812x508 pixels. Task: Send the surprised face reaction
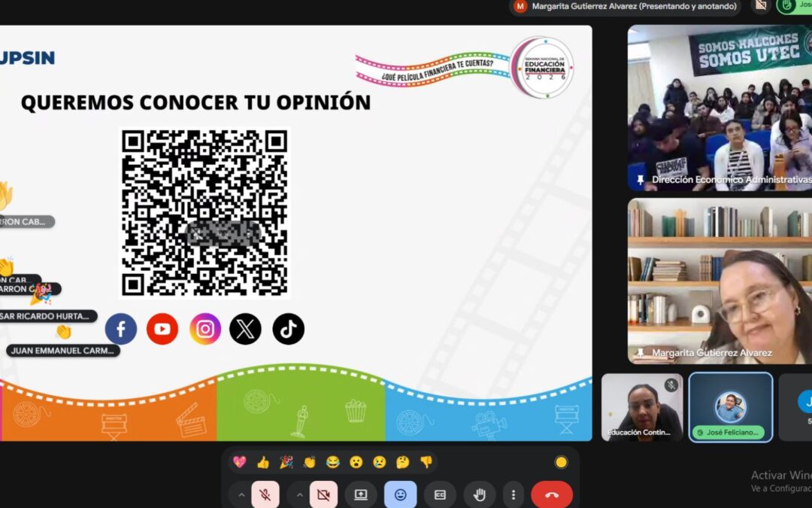[356, 462]
